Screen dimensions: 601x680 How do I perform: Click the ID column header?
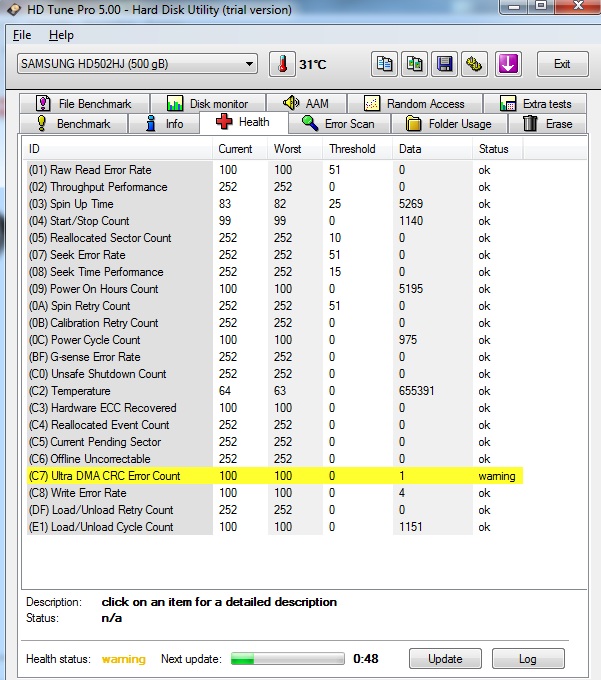[x=118, y=149]
